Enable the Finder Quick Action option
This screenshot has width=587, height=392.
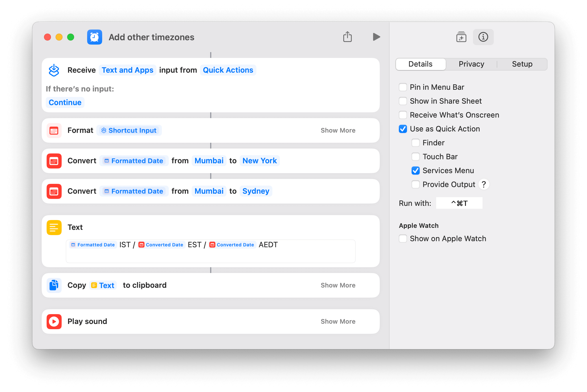(x=415, y=142)
